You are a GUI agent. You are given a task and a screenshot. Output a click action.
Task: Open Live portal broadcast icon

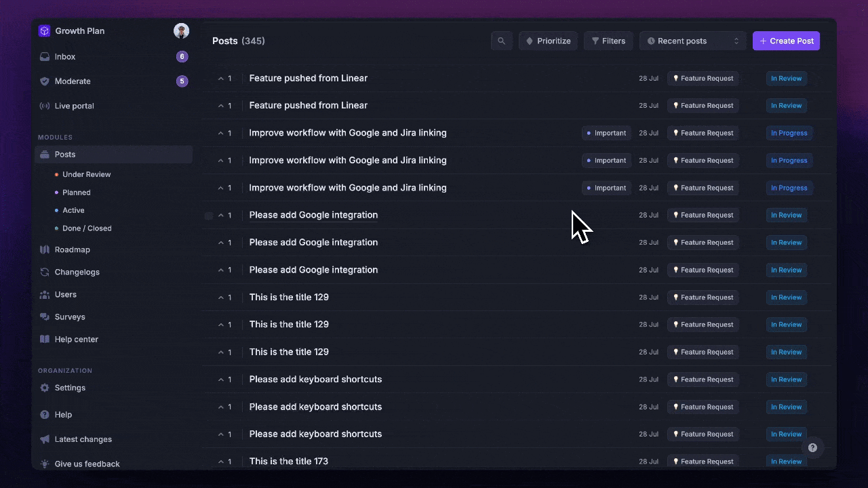tap(45, 106)
